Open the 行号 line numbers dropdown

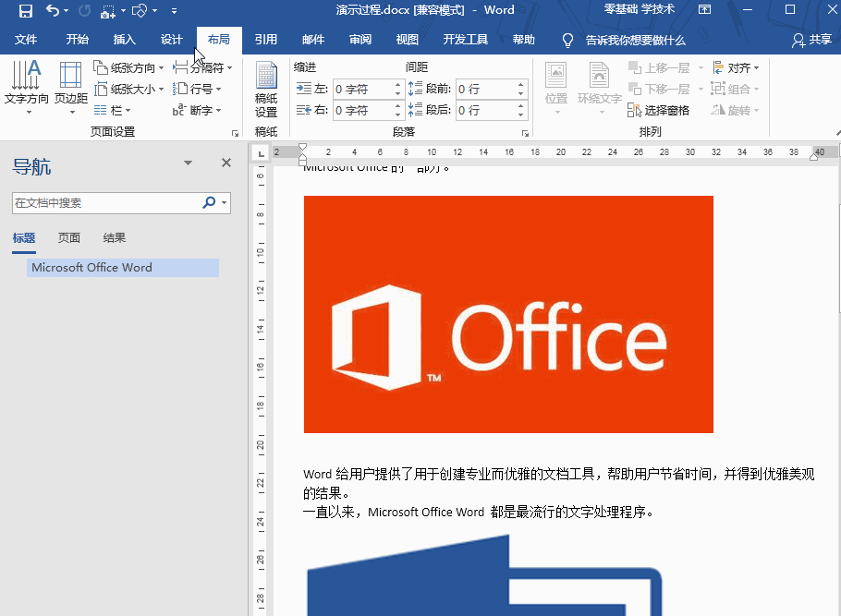pos(196,89)
